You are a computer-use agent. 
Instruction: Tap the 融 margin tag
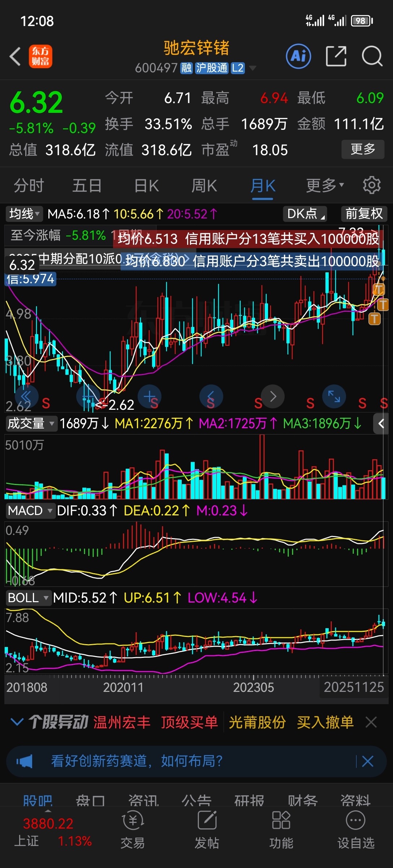click(187, 68)
